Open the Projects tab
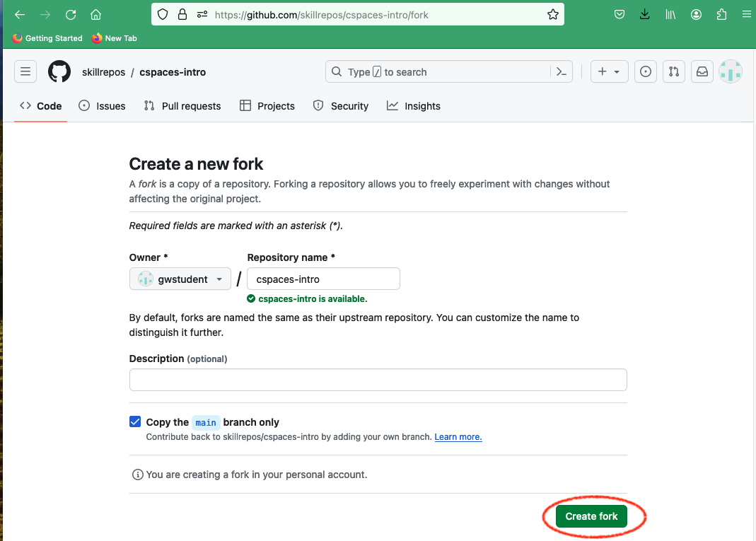The image size is (756, 541). 267,106
